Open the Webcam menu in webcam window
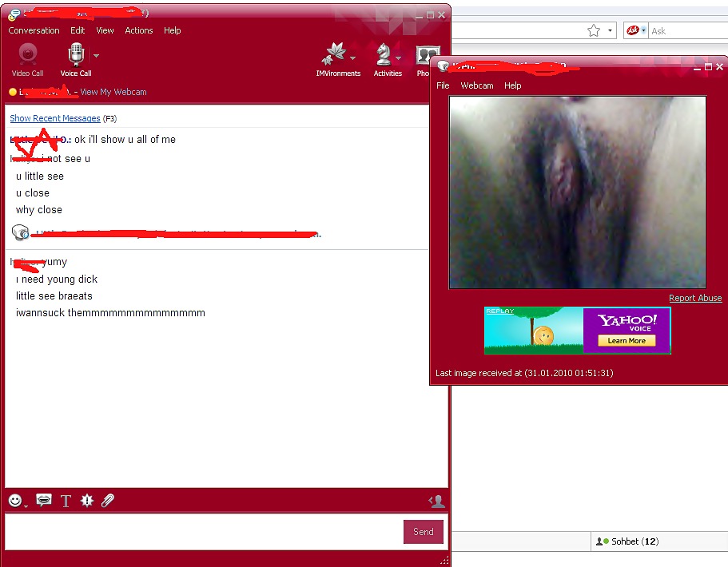Viewport: 728px width, 567px height. [x=477, y=85]
